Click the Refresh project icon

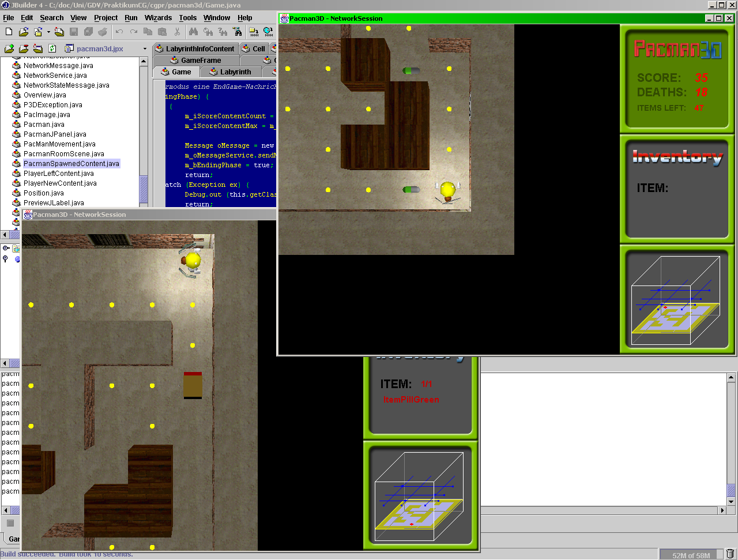click(x=52, y=48)
